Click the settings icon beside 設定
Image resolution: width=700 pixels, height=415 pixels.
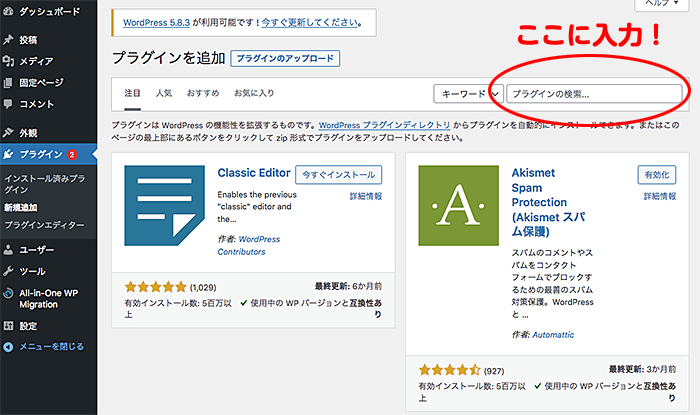click(8, 326)
